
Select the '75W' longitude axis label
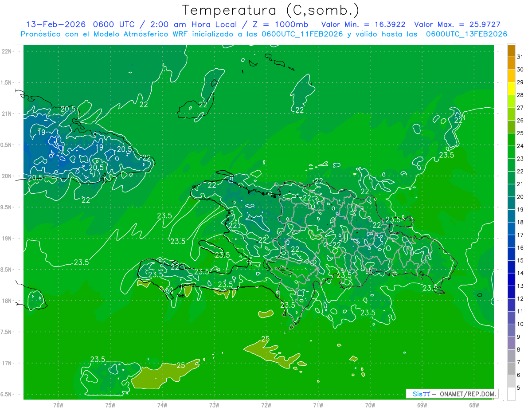point(110,405)
